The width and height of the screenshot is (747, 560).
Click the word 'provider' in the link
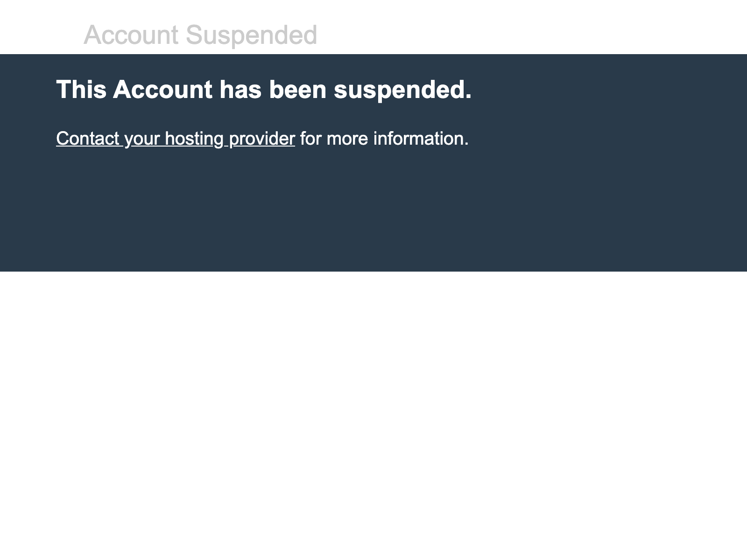pos(262,139)
